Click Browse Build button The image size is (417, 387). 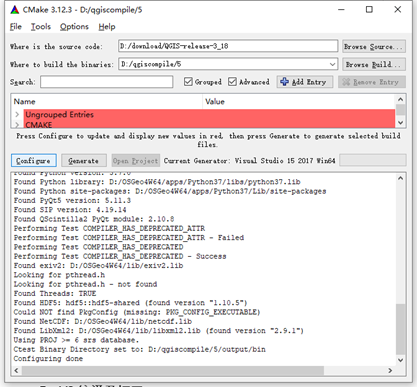pos(374,64)
